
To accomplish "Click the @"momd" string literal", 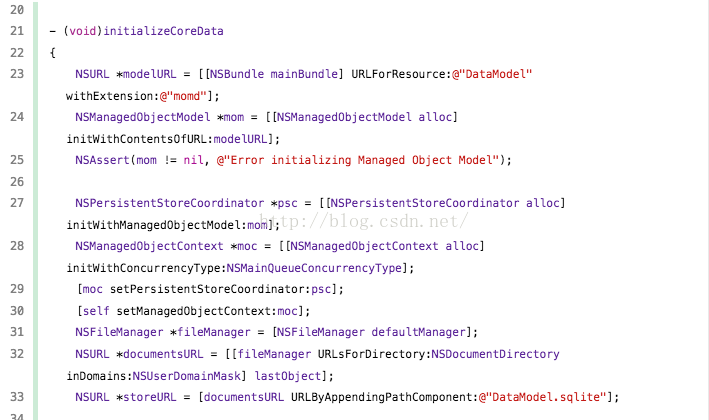I will [183, 96].
